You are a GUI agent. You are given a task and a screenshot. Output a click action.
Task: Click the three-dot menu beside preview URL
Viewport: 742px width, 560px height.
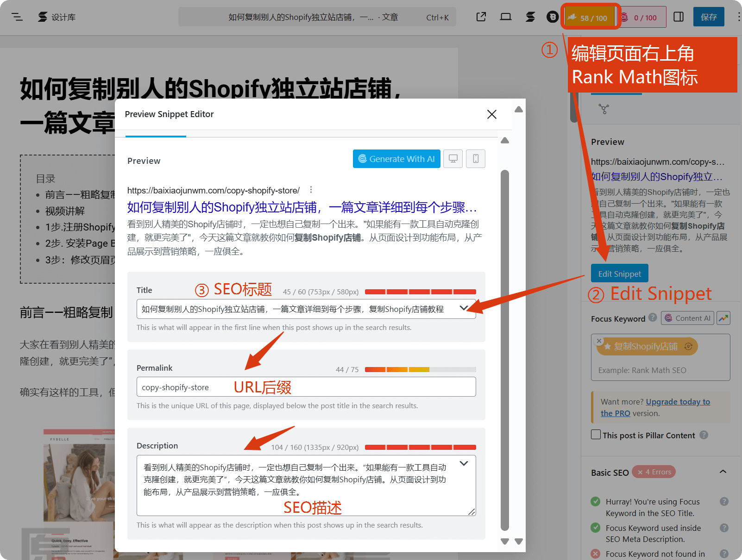311,190
